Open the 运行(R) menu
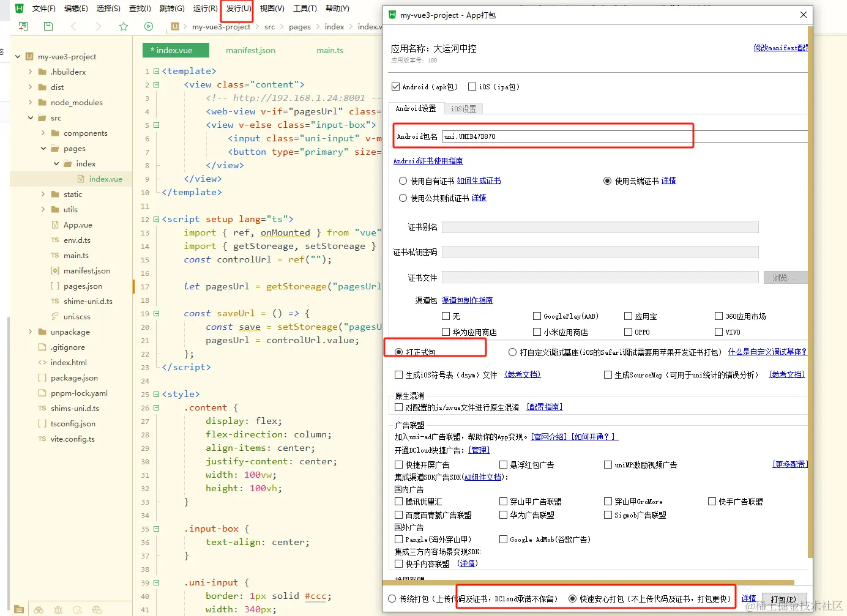Screen dimensions: 847x616 205,9
